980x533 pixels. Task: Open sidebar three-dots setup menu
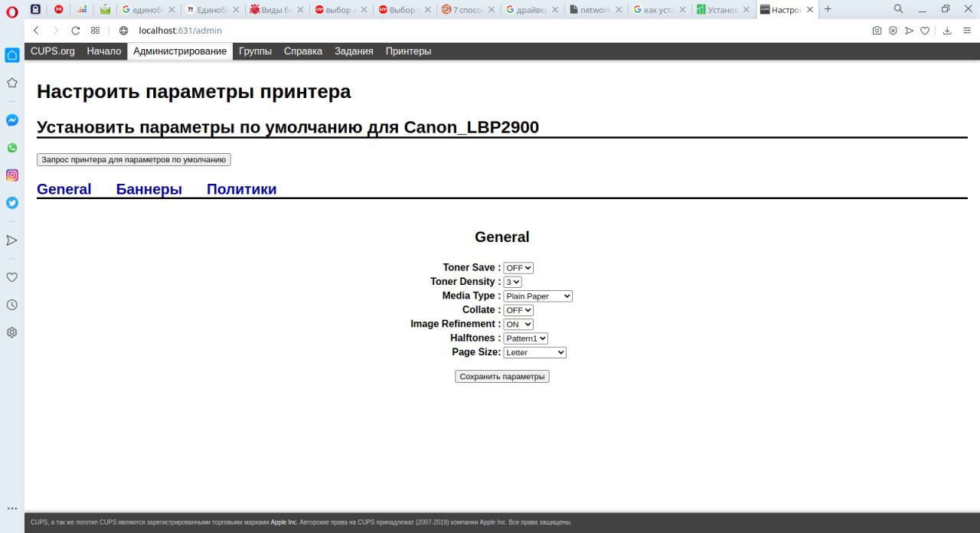[x=12, y=508]
